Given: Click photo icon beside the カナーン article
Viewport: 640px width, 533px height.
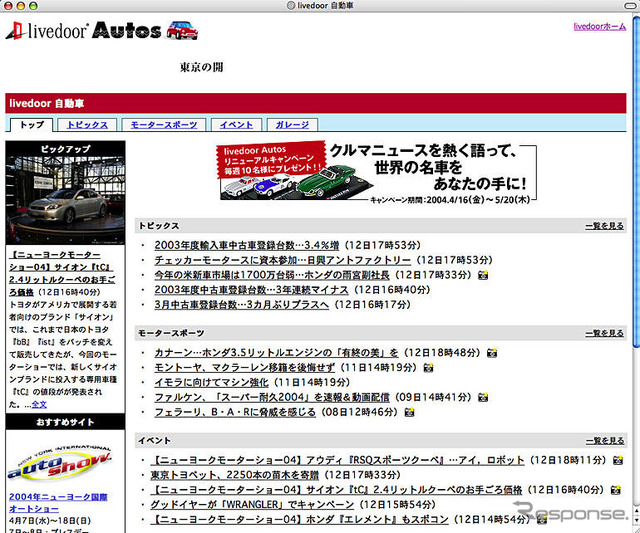Looking at the screenshot, I should tap(492, 353).
